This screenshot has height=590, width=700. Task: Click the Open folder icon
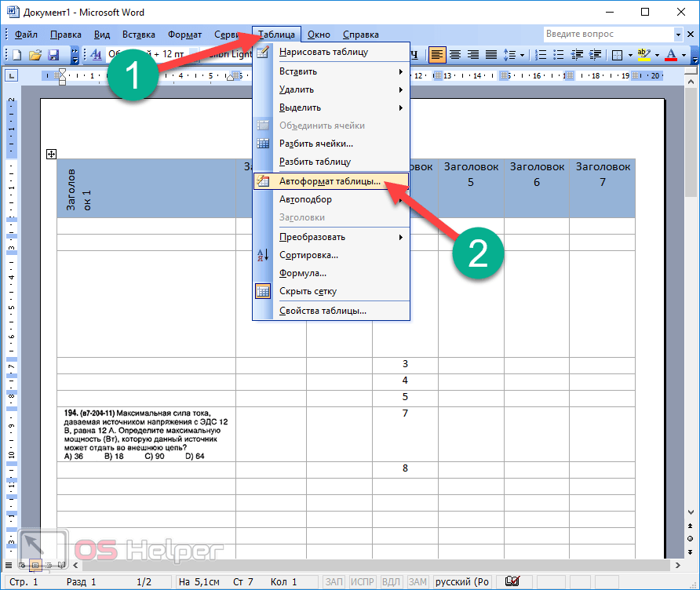35,55
